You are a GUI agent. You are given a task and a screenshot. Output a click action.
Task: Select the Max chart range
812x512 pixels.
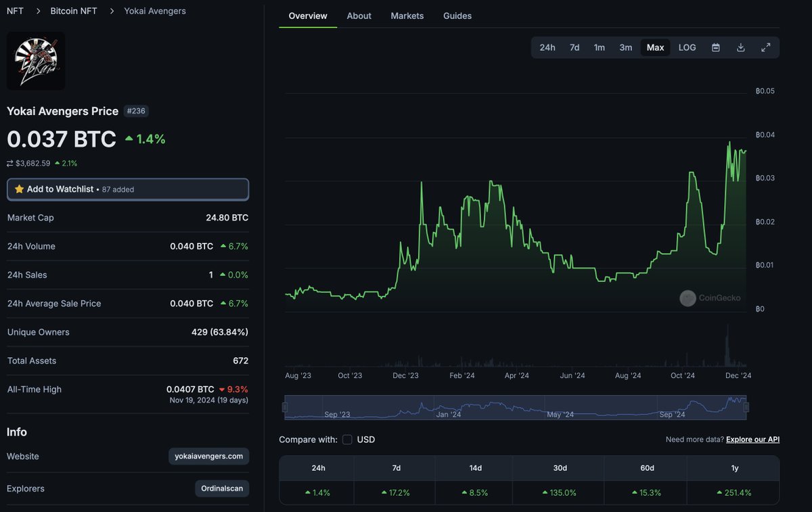tap(655, 47)
